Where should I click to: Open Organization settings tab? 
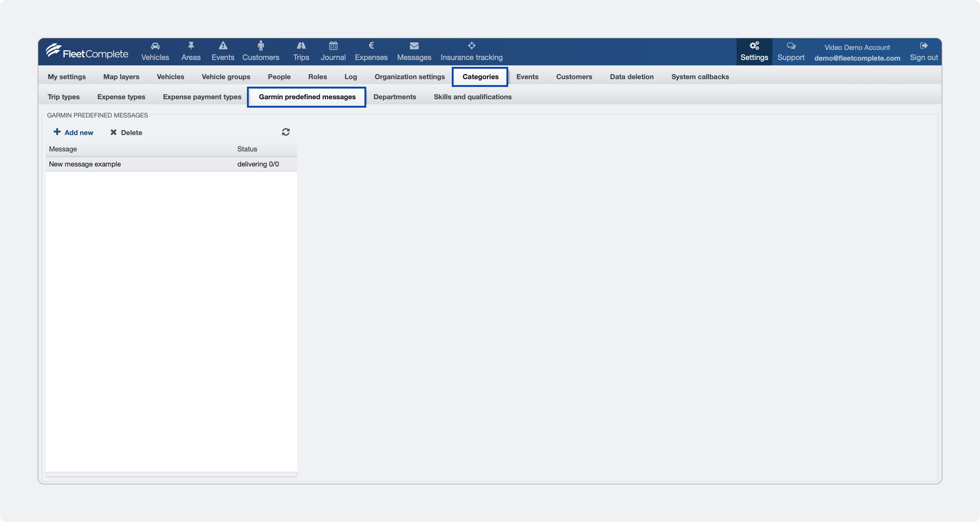(x=409, y=76)
